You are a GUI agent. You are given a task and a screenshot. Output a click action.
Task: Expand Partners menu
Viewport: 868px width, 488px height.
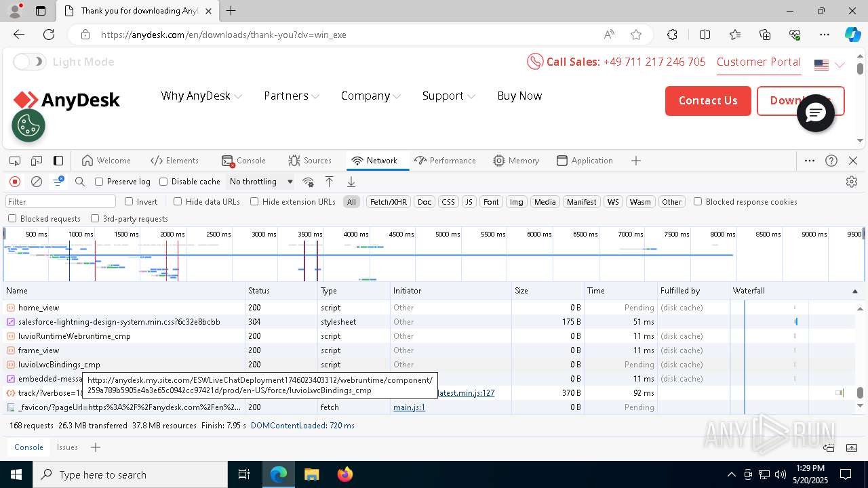coord(292,96)
